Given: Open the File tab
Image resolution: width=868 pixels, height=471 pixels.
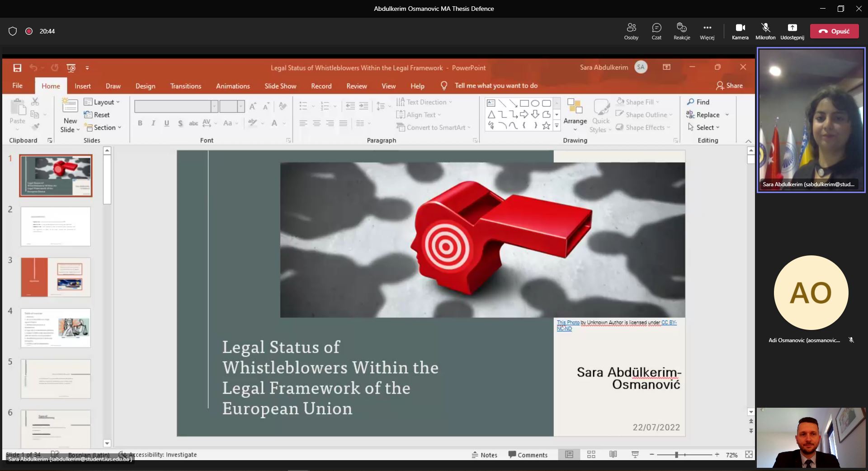Looking at the screenshot, I should [17, 86].
